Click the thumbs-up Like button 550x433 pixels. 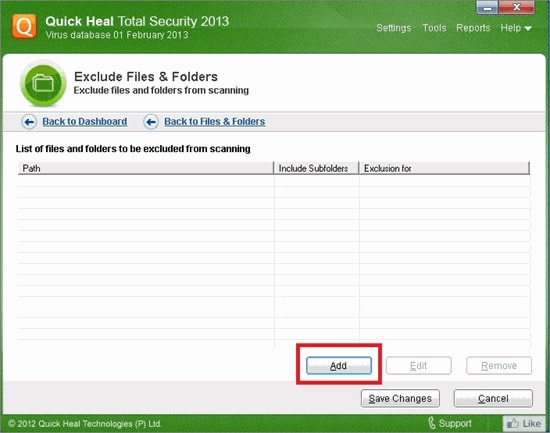pos(524,424)
